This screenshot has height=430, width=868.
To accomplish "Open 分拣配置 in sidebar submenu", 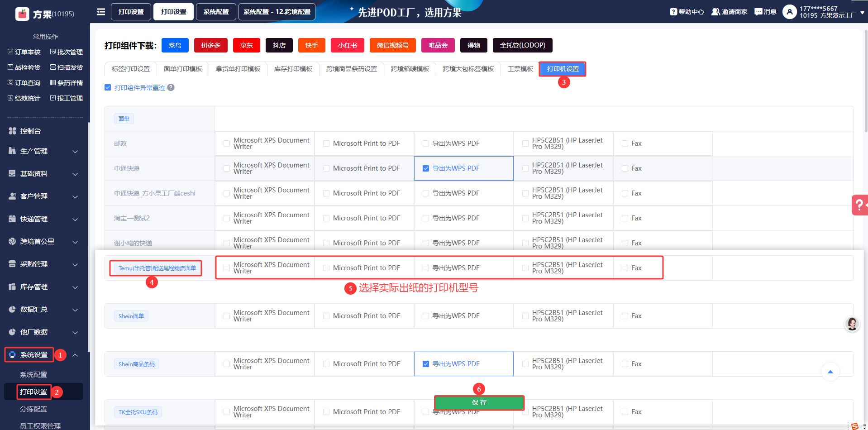I will coord(33,409).
